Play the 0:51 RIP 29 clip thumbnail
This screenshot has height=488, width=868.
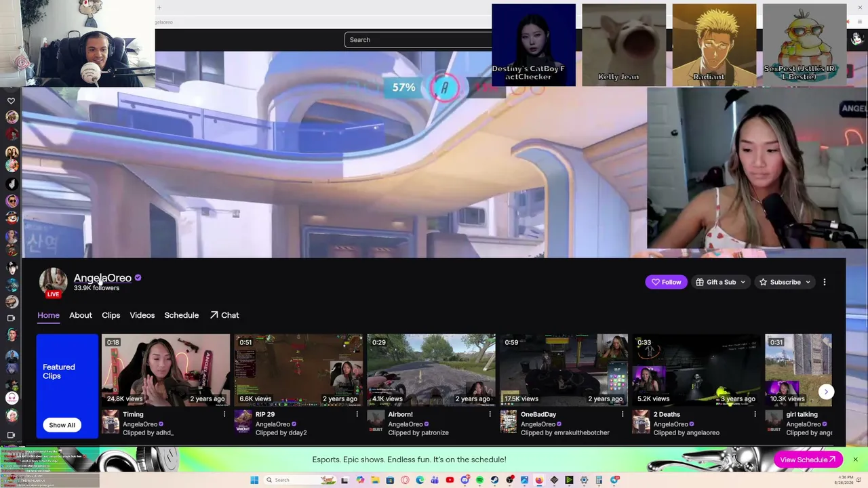coord(298,370)
